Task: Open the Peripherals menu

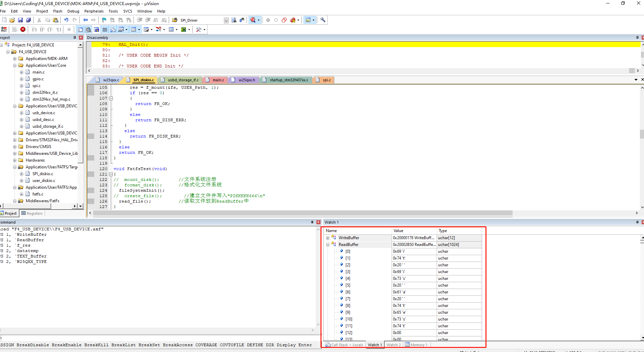Action: (94, 11)
